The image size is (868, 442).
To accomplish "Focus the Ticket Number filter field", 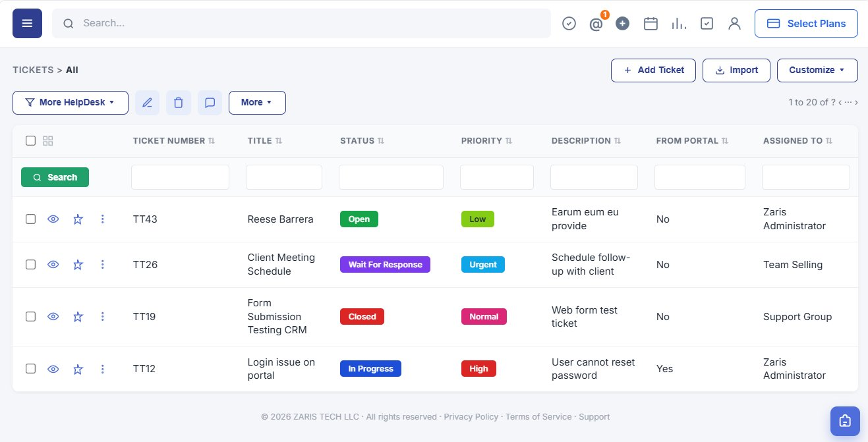I will tap(180, 177).
